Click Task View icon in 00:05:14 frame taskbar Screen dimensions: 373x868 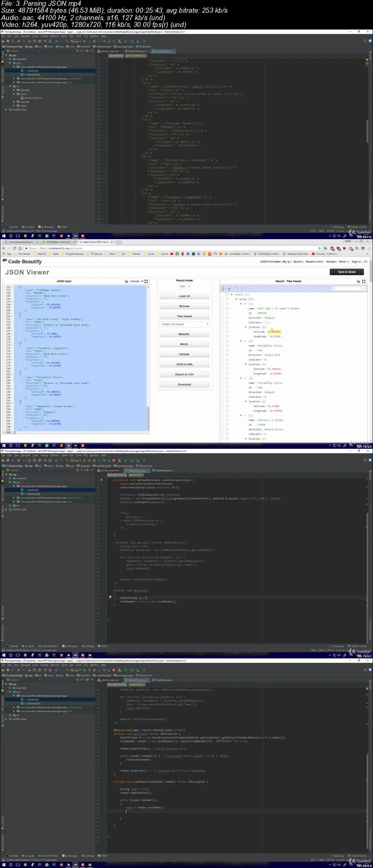pyautogui.click(x=18, y=236)
